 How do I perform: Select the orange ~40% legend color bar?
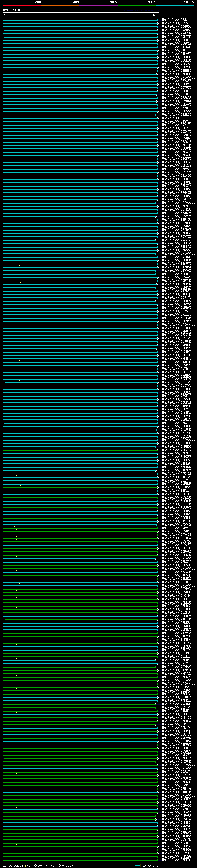pos(60,6)
